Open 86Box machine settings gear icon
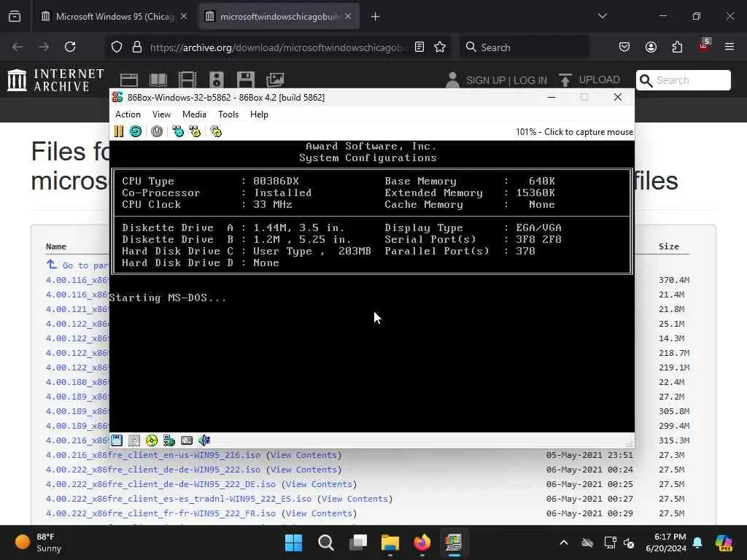The height and width of the screenshot is (560, 747). point(216,131)
